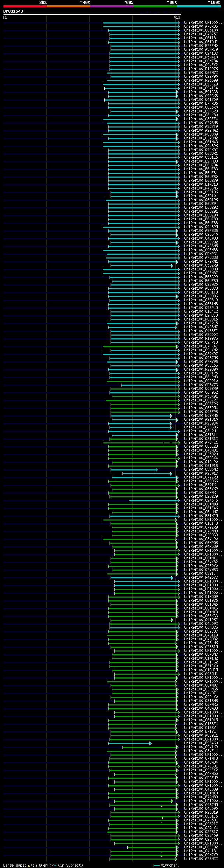The width and height of the screenshot is (224, 868).
Task: Open hit UniRef100_C6TAU2
Action: (201, 42)
